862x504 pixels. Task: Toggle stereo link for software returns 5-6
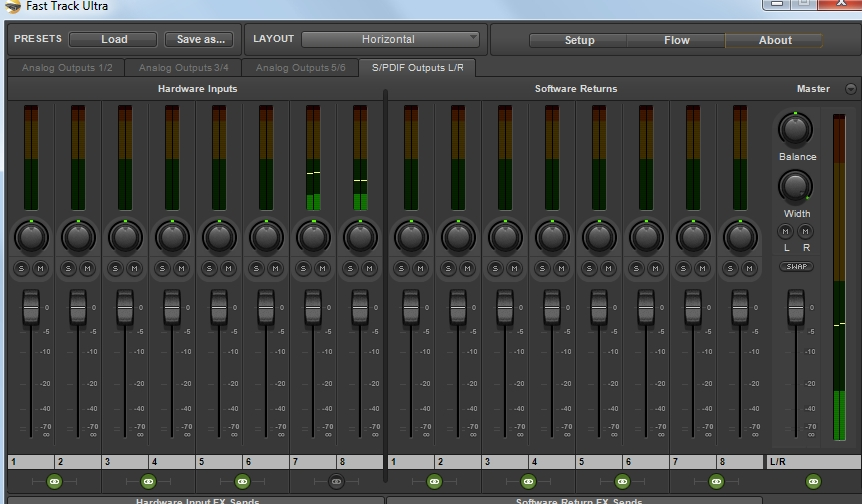point(622,481)
